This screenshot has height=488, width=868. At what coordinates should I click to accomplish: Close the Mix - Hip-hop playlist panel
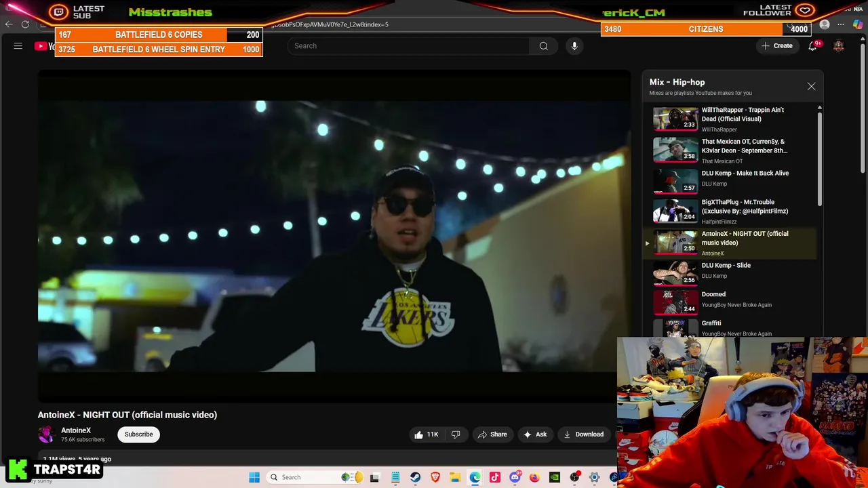(x=811, y=86)
